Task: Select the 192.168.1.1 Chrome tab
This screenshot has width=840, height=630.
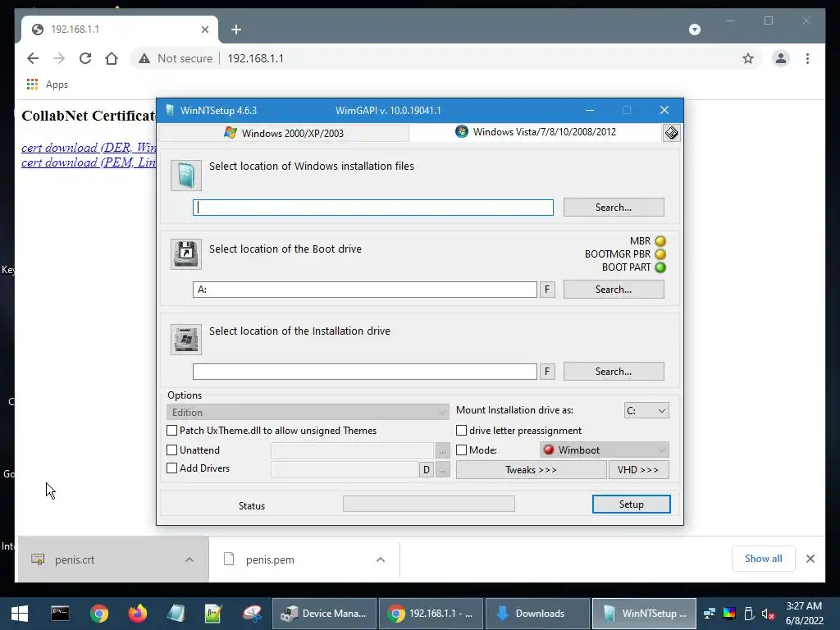Action: coord(120,30)
